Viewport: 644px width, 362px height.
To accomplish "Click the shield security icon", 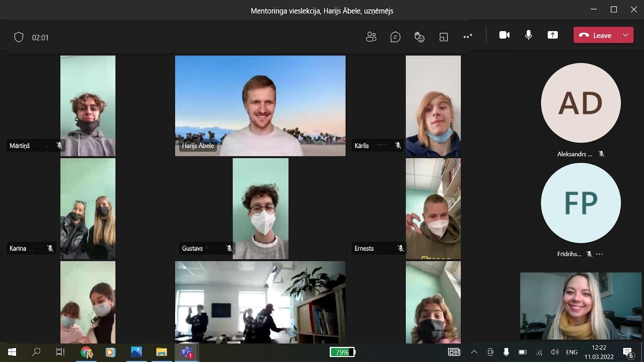I will [x=19, y=37].
